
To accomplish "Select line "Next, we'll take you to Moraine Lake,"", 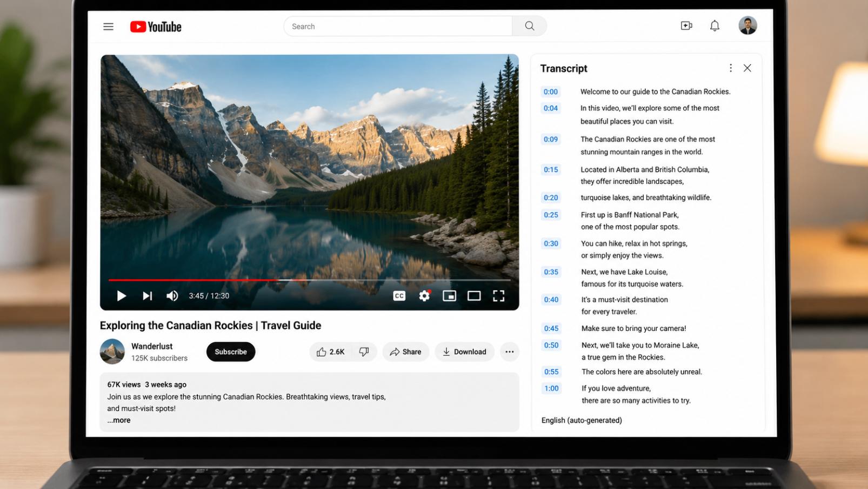I will pos(640,345).
